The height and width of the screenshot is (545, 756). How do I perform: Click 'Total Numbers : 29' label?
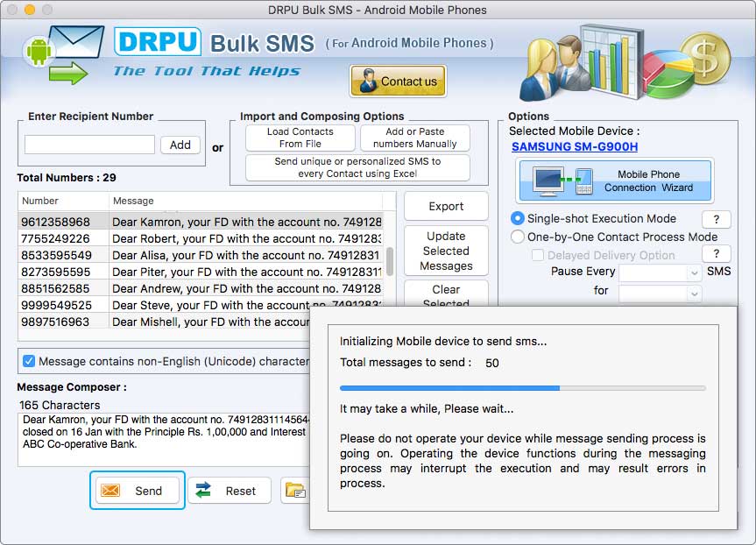point(67,178)
